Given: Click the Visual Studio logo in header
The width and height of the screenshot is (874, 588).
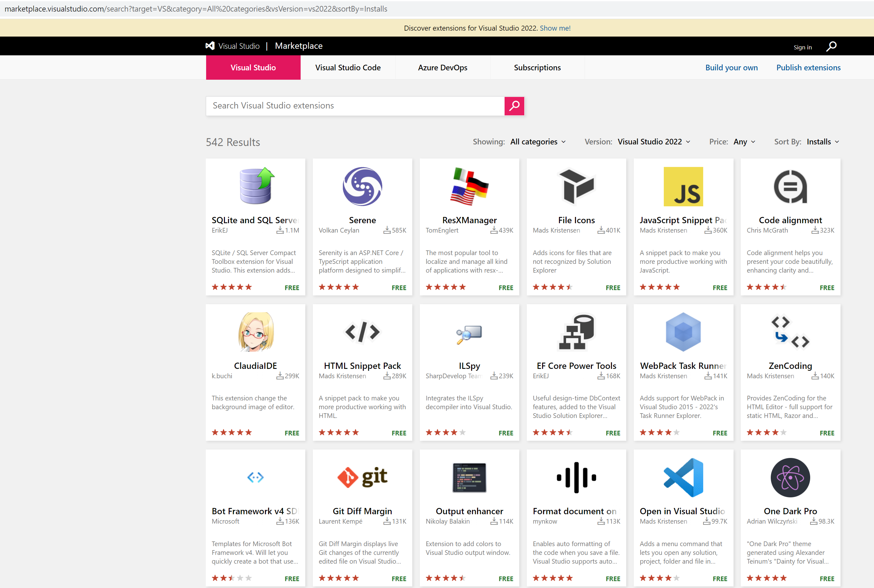Looking at the screenshot, I should [210, 46].
